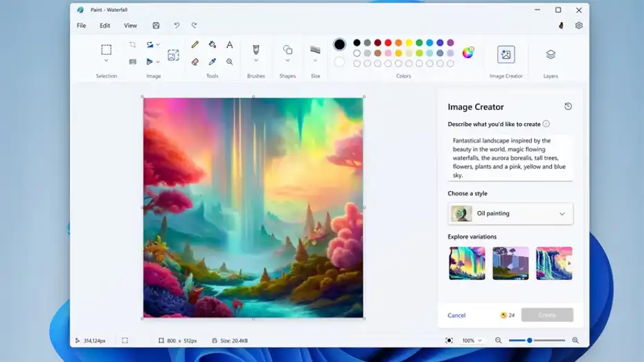Expand the Shapes dropdown chevron

tap(287, 60)
